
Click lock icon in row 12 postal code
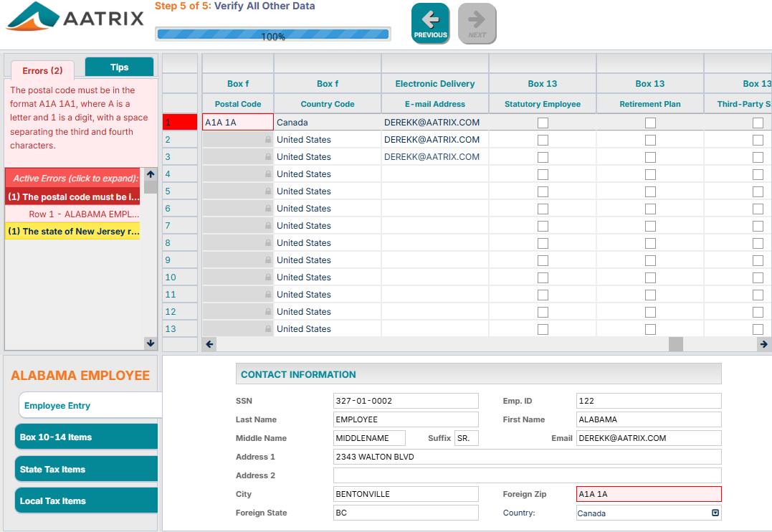(268, 312)
